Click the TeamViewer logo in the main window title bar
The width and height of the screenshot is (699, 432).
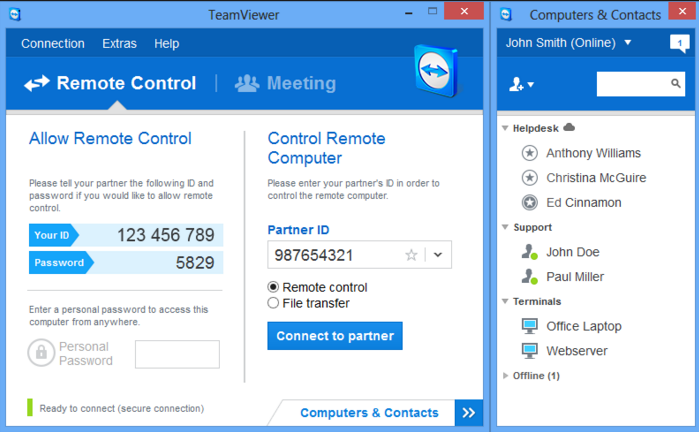pos(15,14)
